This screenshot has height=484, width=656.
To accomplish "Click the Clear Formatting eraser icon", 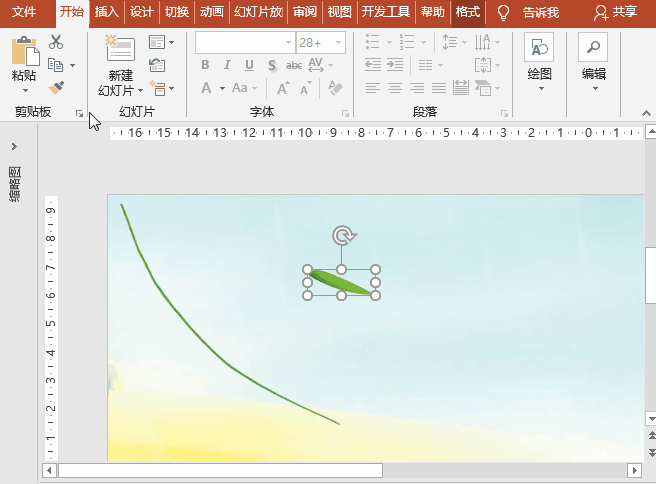I will [335, 88].
